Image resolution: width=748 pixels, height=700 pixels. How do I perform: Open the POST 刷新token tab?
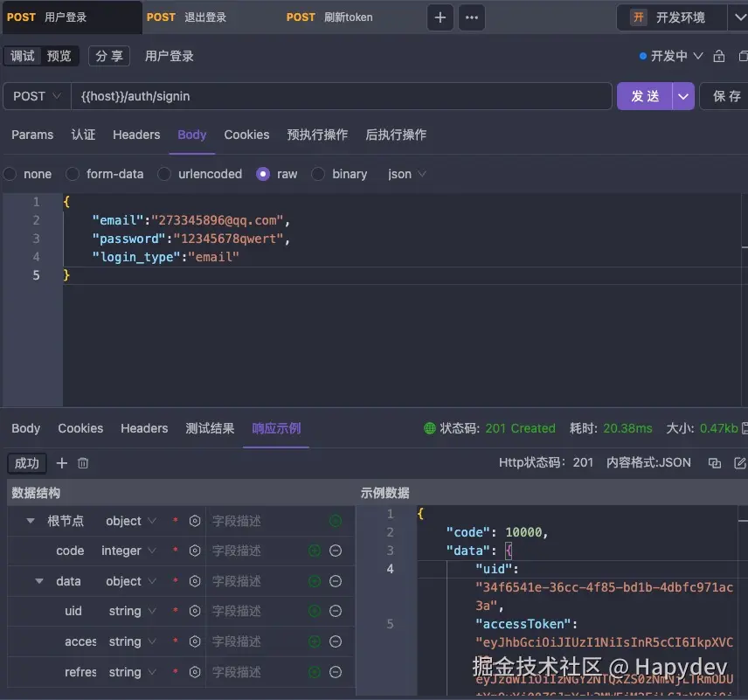tap(329, 17)
